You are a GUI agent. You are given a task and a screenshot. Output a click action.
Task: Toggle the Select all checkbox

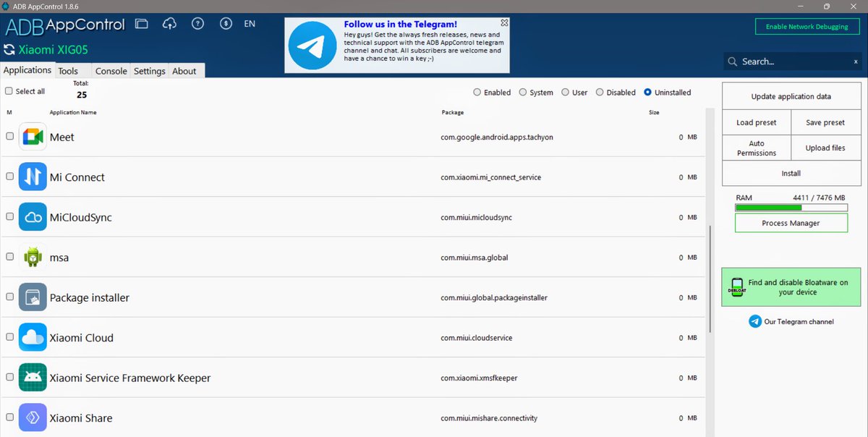click(x=9, y=91)
